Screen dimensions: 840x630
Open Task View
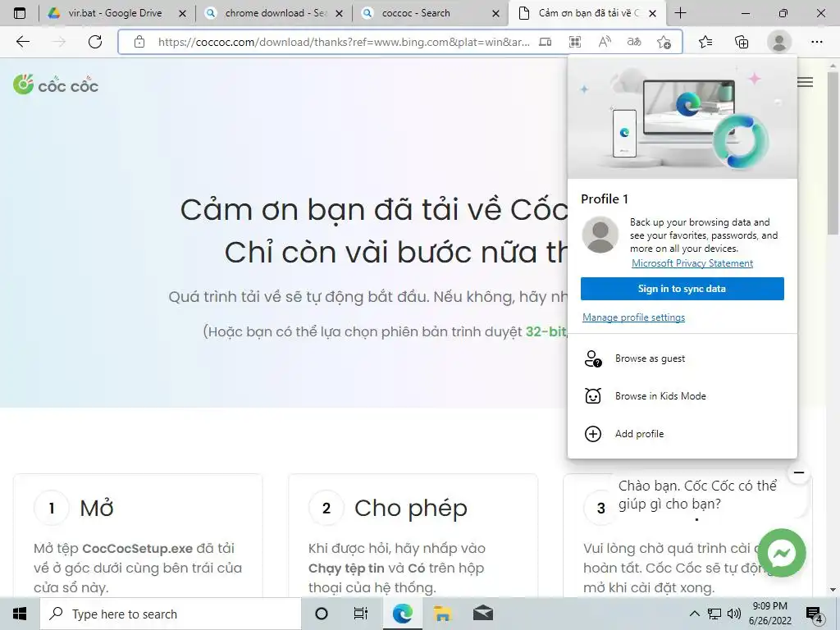pos(361,614)
